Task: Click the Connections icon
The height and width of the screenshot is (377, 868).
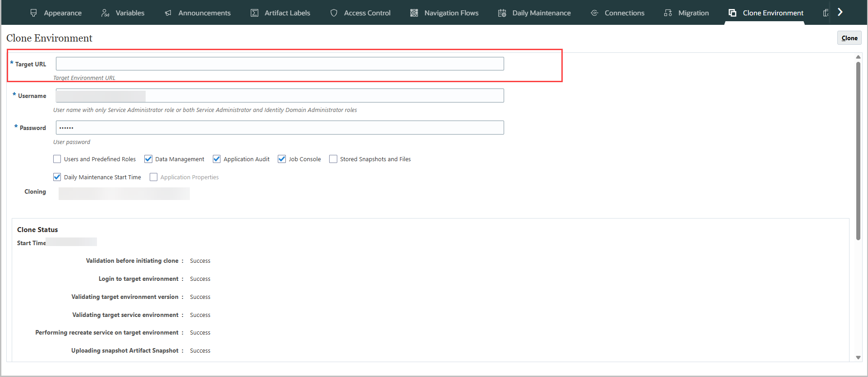Action: [x=594, y=13]
